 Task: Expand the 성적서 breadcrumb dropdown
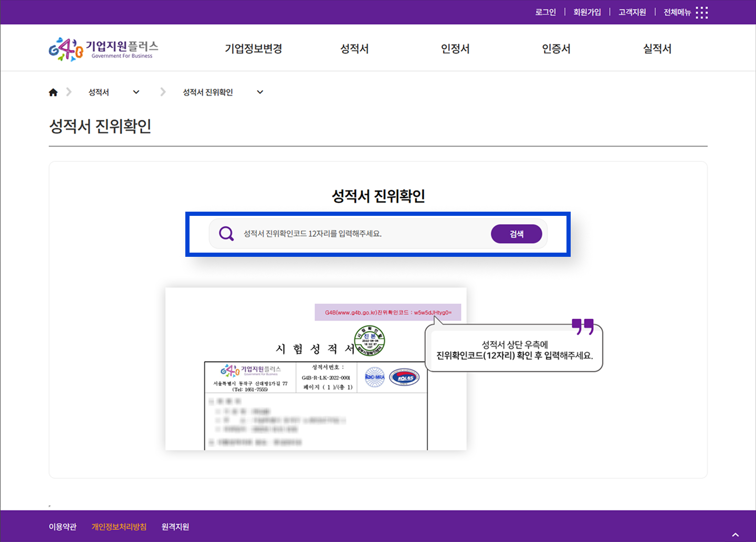[136, 92]
